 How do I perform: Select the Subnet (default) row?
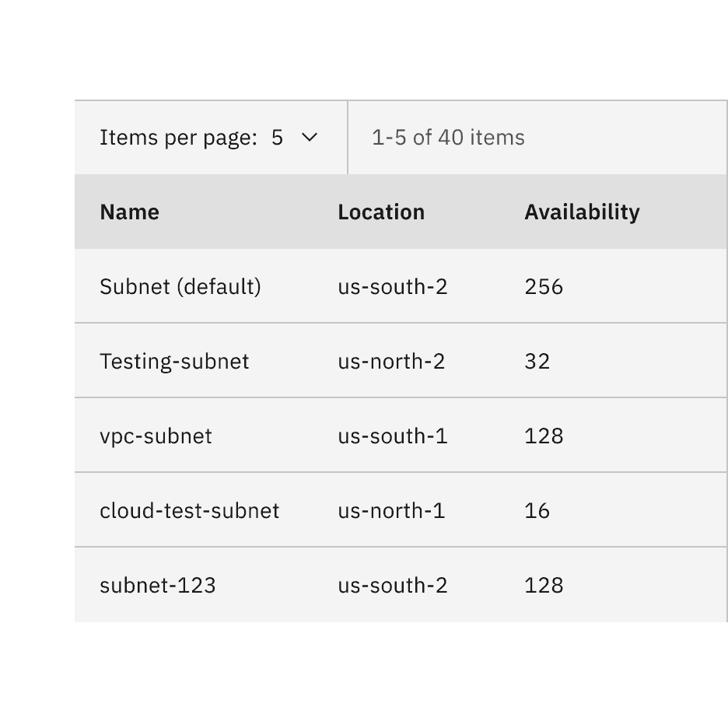pos(180,286)
